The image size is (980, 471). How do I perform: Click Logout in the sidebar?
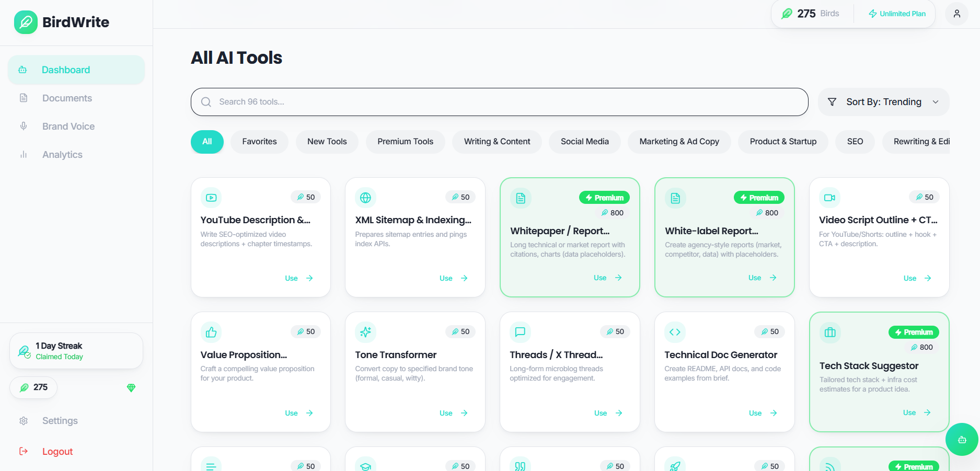pos(76,451)
